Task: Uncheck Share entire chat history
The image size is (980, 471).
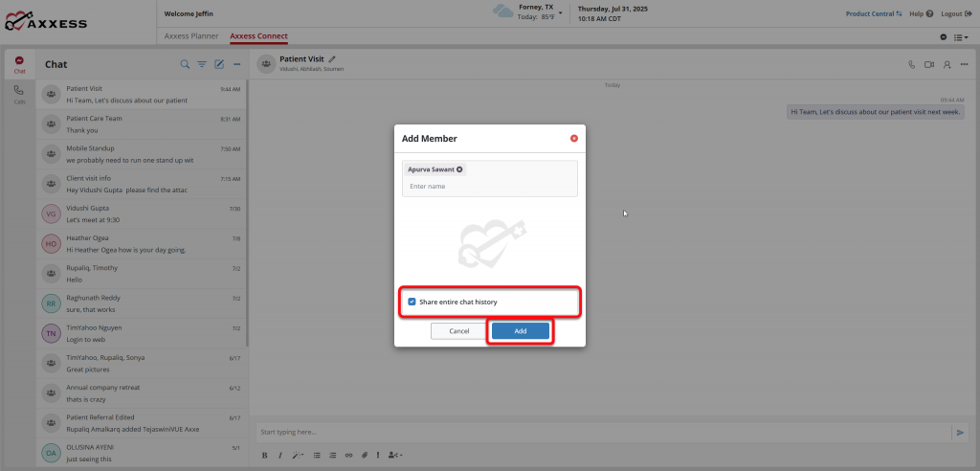Action: pos(412,302)
